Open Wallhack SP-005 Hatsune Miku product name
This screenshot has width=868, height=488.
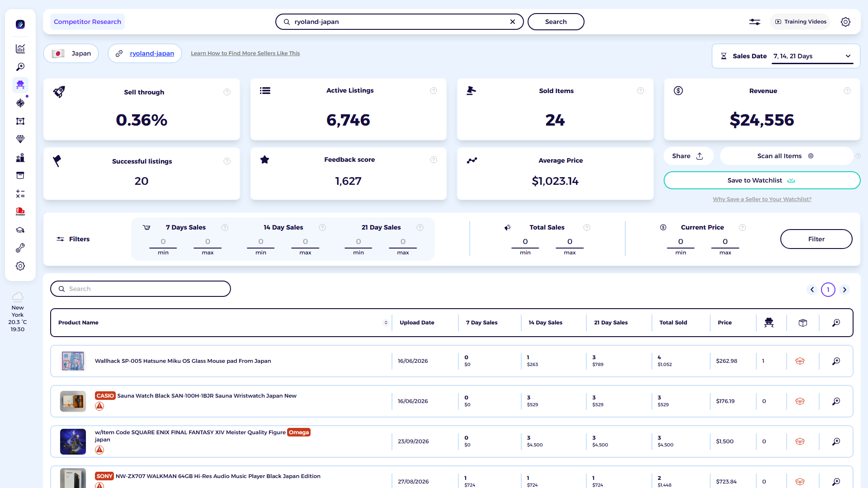point(183,361)
